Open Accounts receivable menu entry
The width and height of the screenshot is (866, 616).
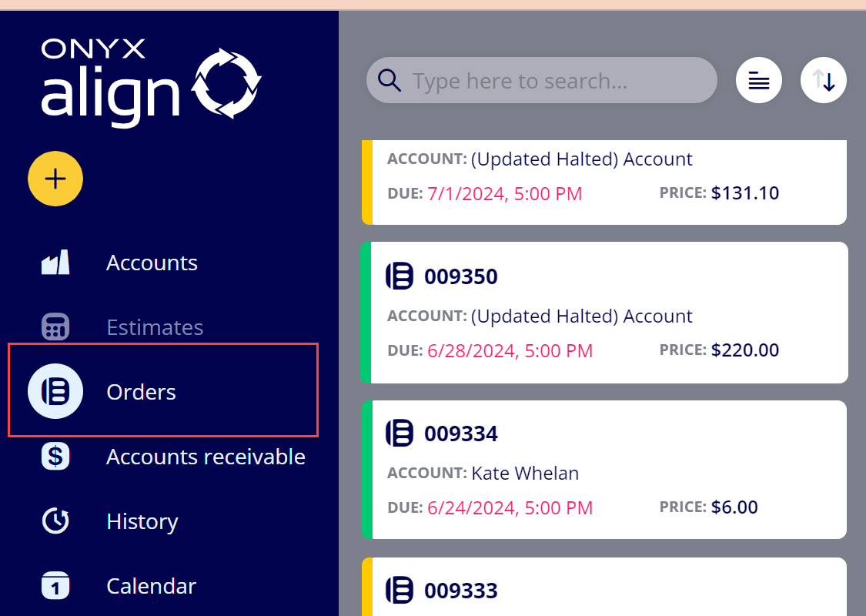click(x=206, y=457)
